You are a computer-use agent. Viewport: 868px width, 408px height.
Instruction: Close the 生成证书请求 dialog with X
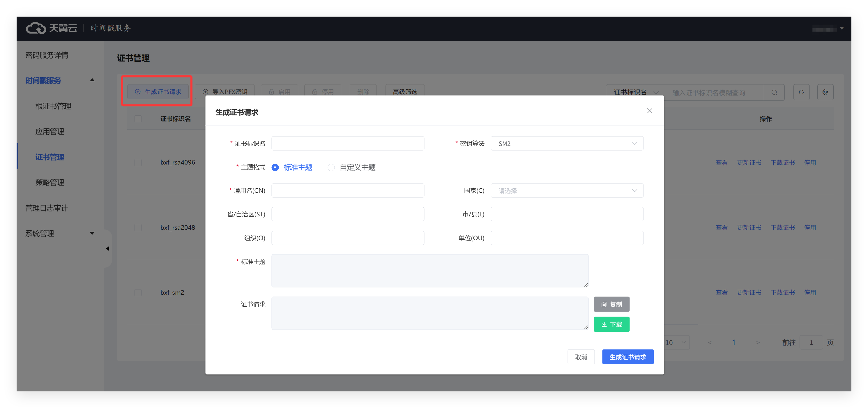click(649, 111)
